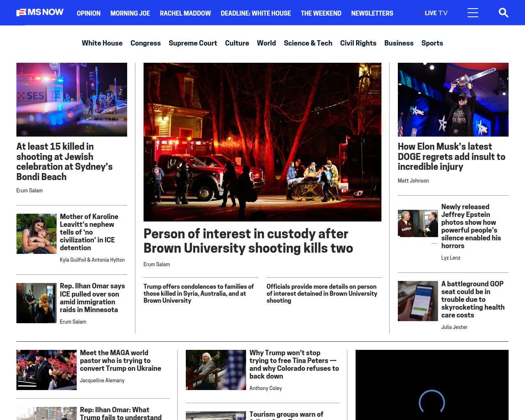
Task: Select the Supreme Court category
Action: pos(192,43)
